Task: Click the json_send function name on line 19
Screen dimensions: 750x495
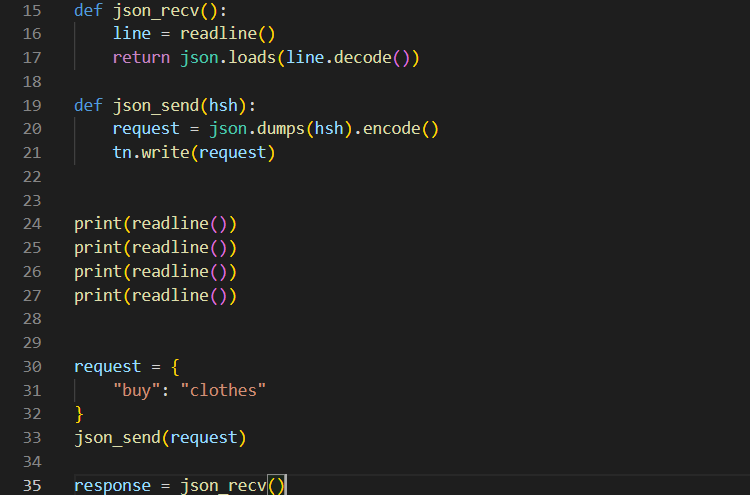Action: [x=156, y=106]
